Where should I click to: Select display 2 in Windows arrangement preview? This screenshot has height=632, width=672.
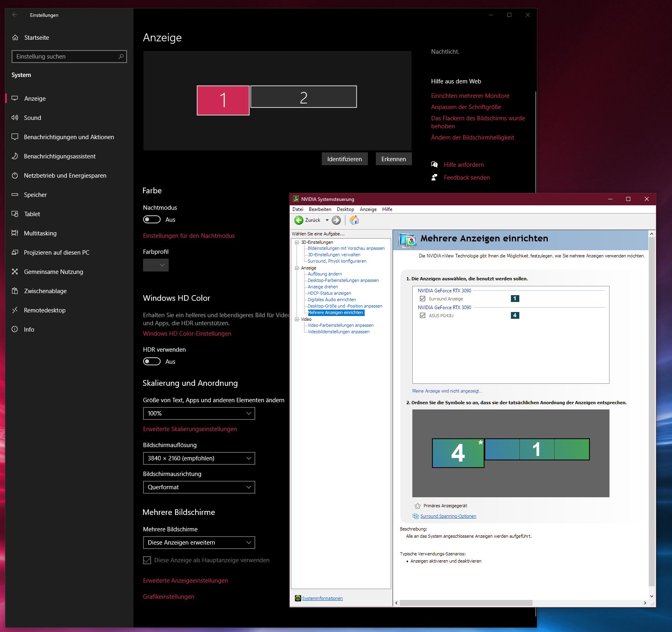(x=304, y=97)
